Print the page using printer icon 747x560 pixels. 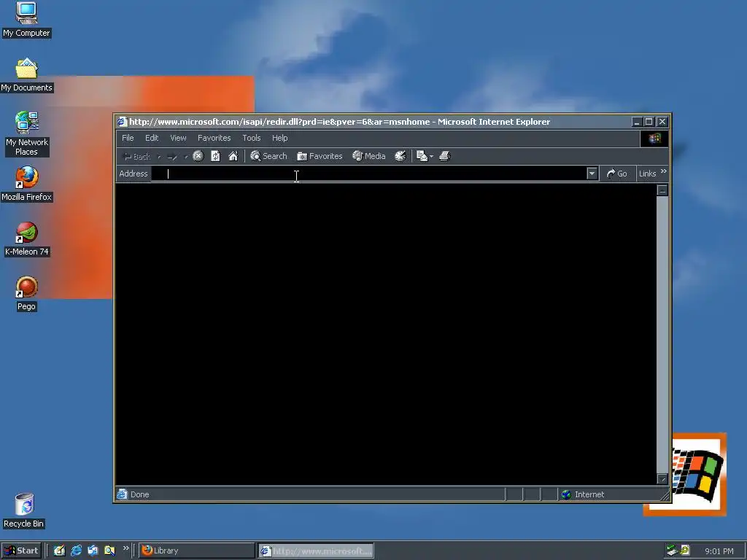tap(444, 156)
